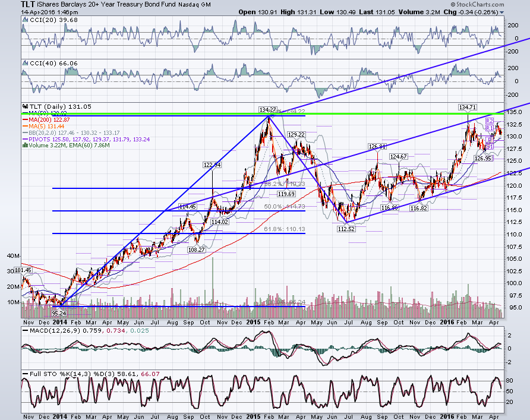The width and height of the screenshot is (530, 420).
Task: Click the TLT ticker symbol in the title
Action: click(x=28, y=4)
